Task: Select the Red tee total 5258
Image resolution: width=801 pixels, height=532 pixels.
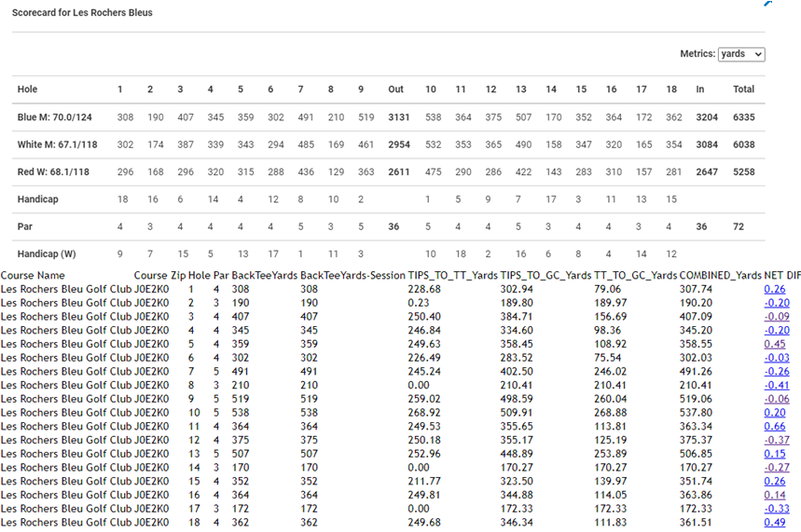Action: (743, 172)
